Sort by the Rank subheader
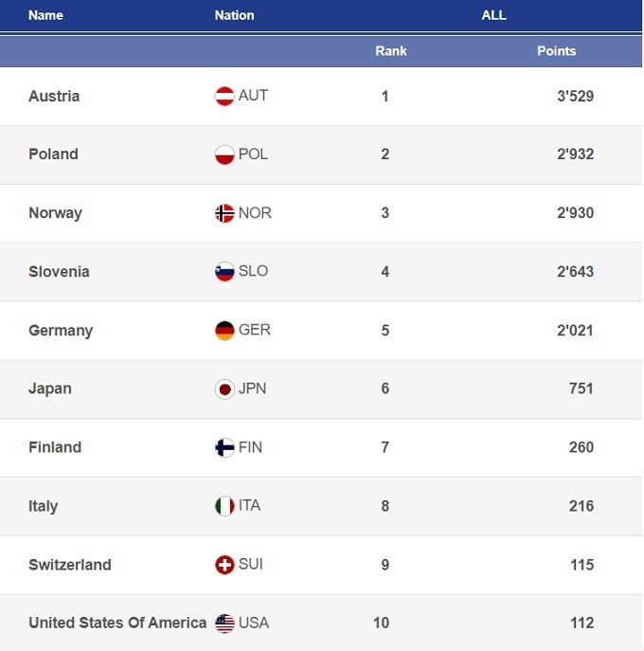 [391, 51]
